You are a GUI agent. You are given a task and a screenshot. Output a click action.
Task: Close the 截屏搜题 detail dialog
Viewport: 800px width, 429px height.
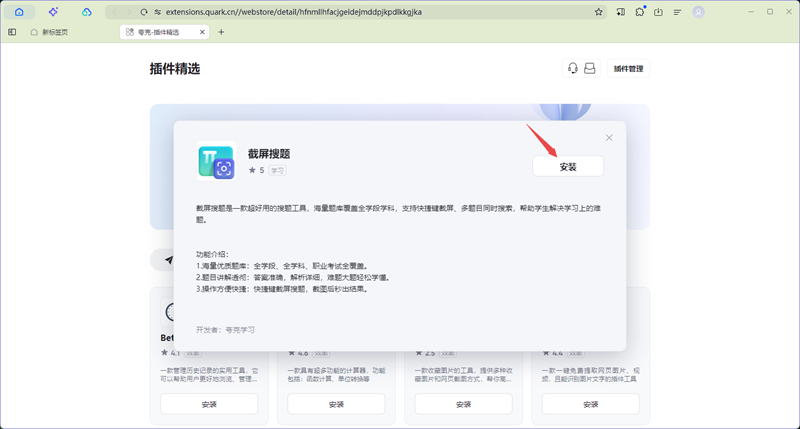point(609,138)
